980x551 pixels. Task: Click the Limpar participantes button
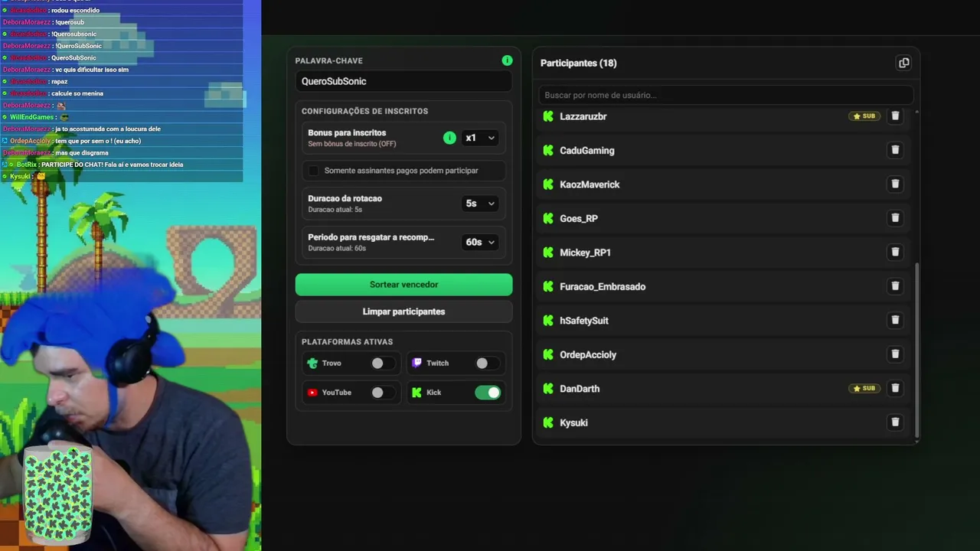[x=403, y=311]
